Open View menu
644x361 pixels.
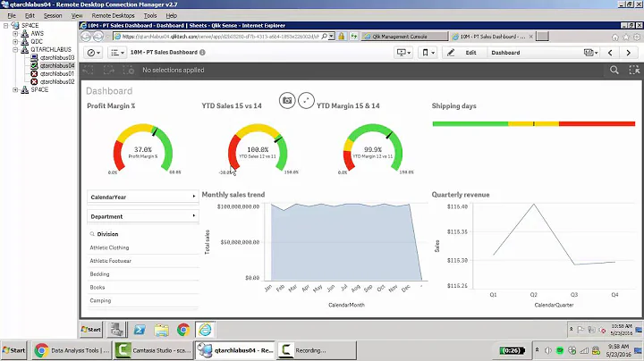(x=77, y=15)
